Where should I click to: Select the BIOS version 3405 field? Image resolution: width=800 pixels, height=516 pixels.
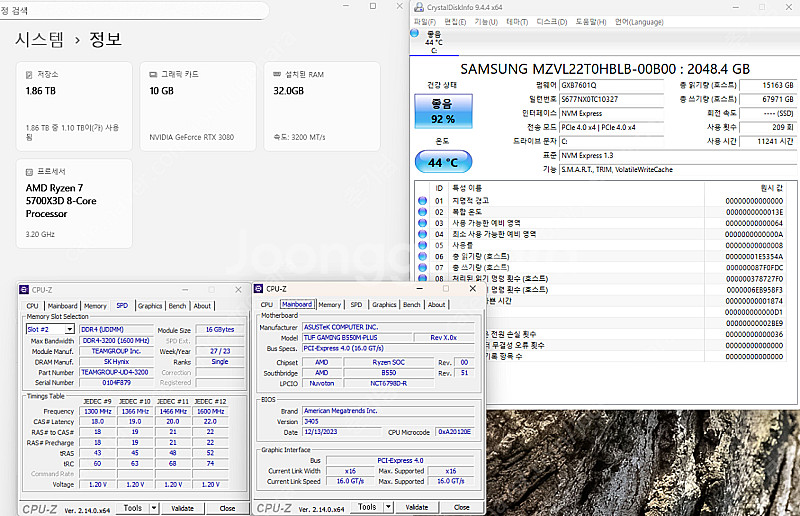[x=388, y=422]
